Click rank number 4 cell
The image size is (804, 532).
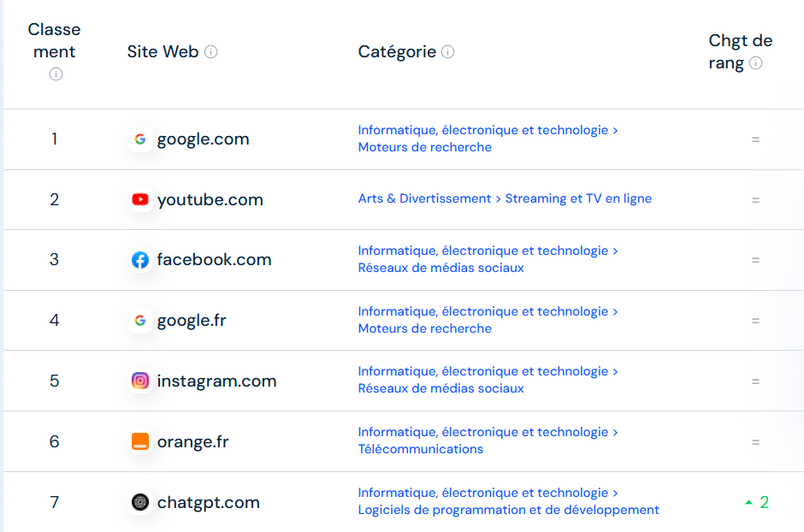[55, 321]
